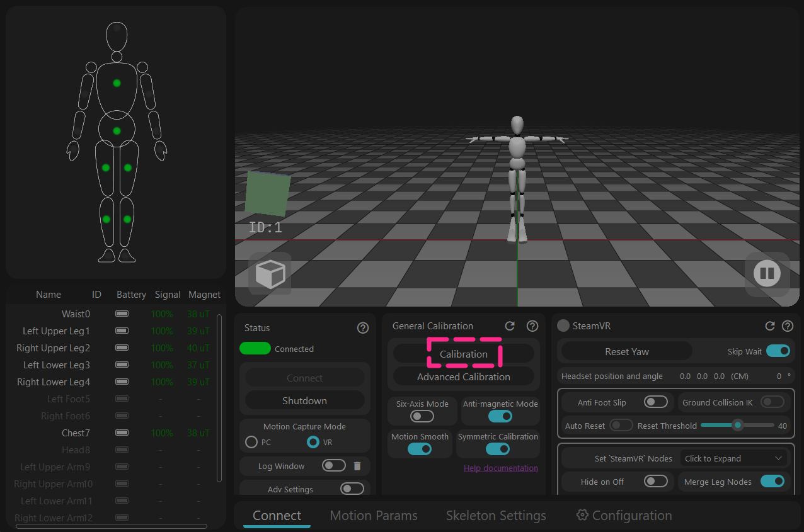This screenshot has width=804, height=532.
Task: Select the PC motion capture mode
Action: pos(251,442)
